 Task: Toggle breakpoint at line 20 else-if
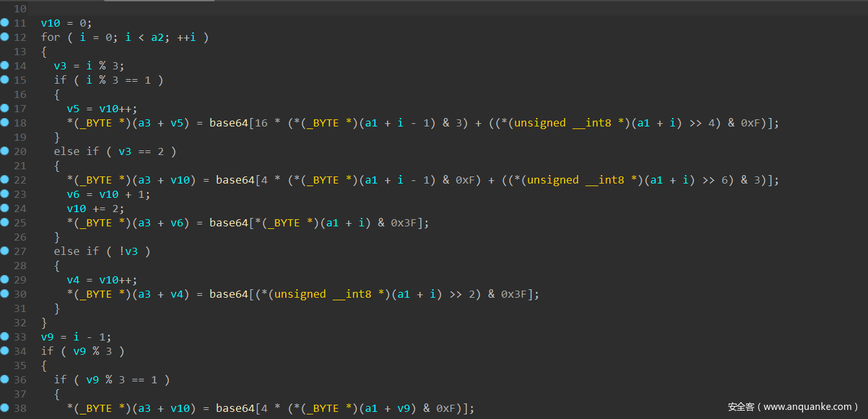(x=5, y=151)
